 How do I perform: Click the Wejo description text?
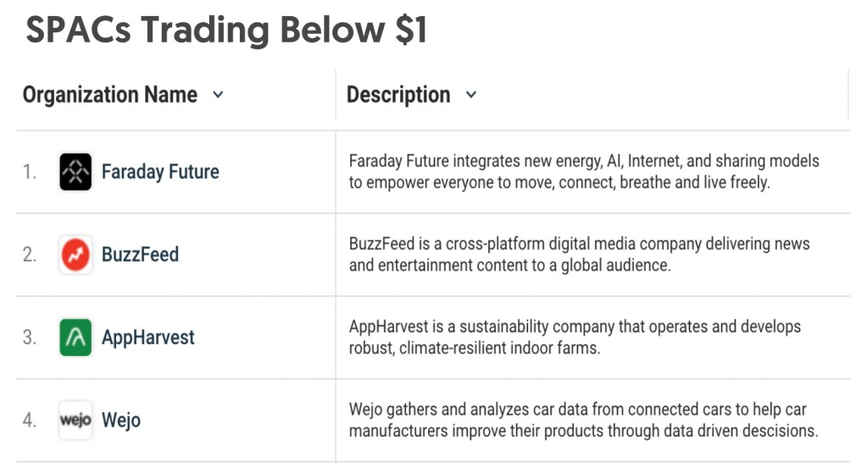583,420
